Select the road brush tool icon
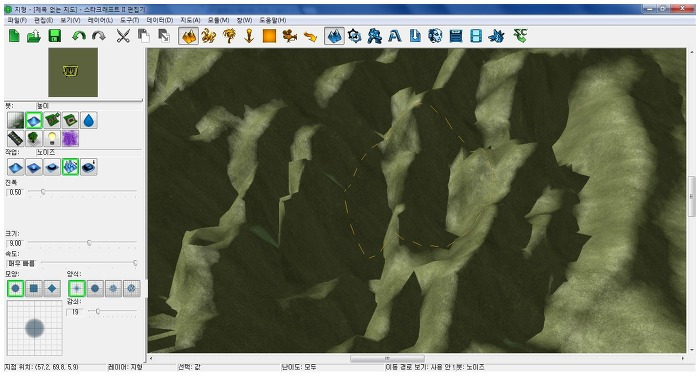This screenshot has height=376, width=700. tap(16, 138)
